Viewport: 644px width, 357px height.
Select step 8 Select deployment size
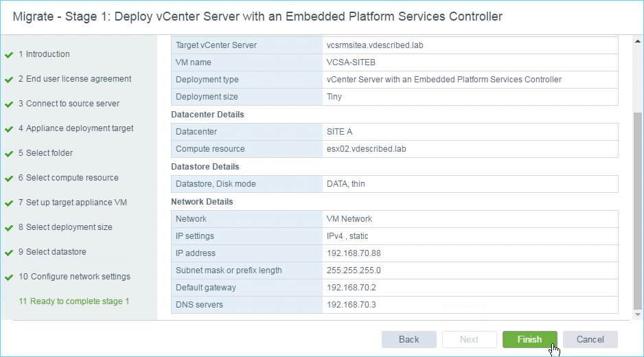(65, 227)
